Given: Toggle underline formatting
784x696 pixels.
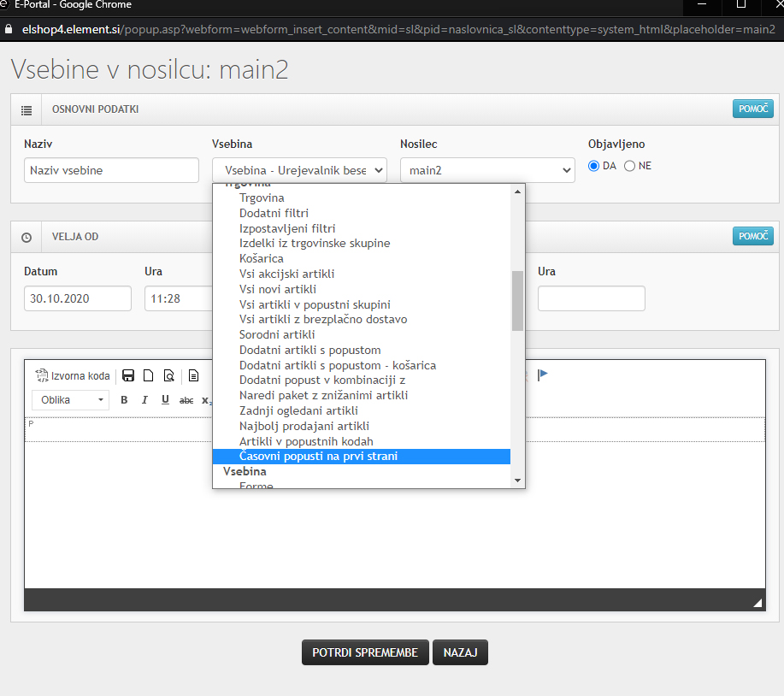Looking at the screenshot, I should (x=165, y=399).
